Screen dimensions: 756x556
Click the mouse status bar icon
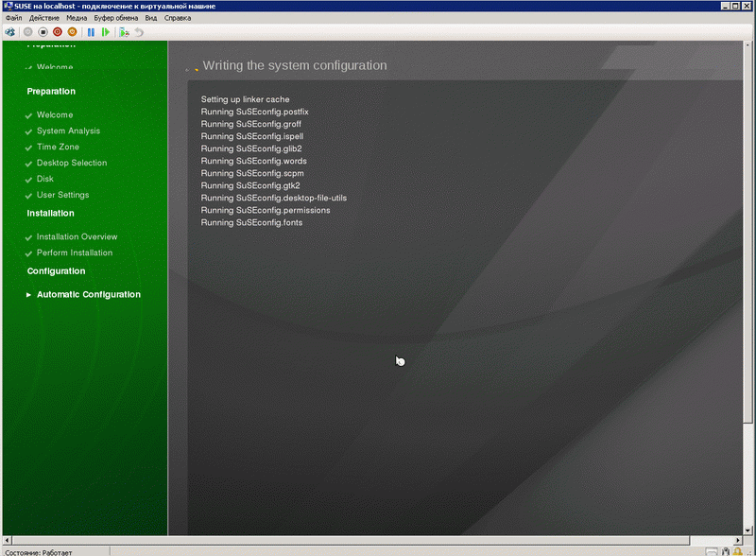[726, 551]
